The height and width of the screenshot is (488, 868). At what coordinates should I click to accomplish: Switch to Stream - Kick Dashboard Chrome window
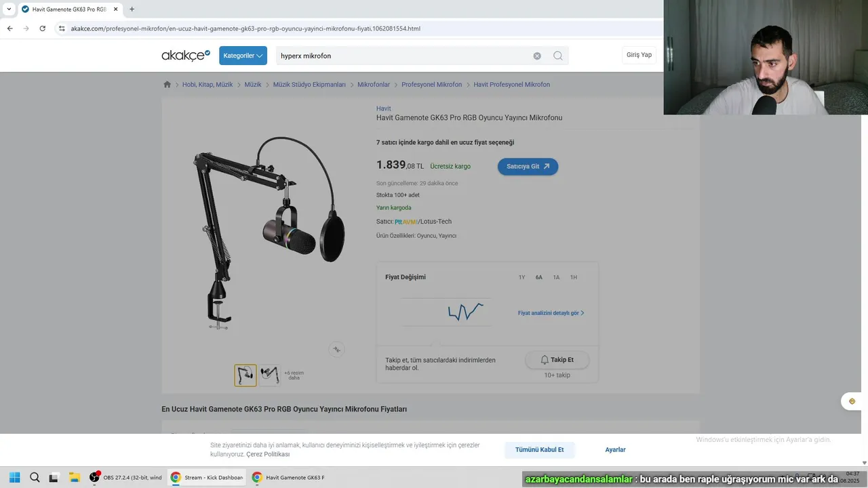click(206, 477)
